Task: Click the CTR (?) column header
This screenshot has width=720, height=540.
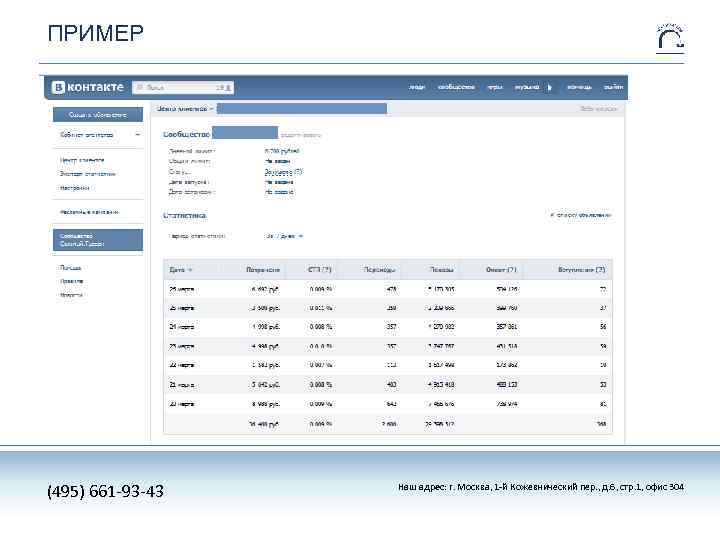Action: [x=320, y=270]
